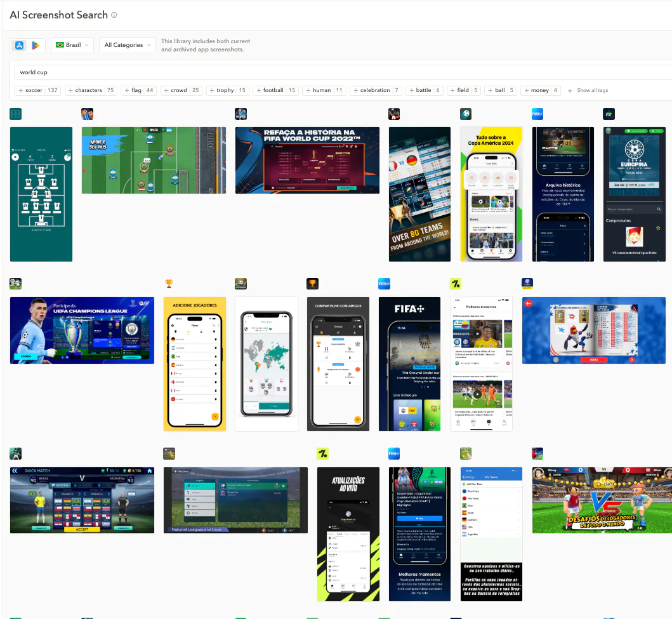Image resolution: width=672 pixels, height=619 pixels.
Task: Open the app icon above Over 80 Teams screenshot
Action: point(394,114)
